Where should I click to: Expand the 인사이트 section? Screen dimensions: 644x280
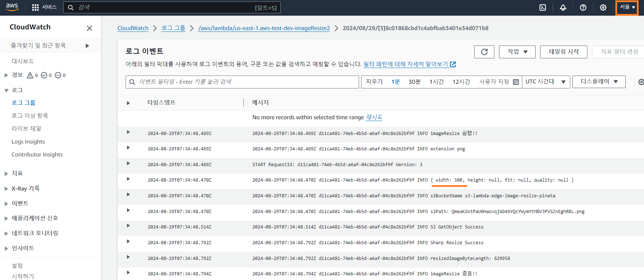pos(6,248)
